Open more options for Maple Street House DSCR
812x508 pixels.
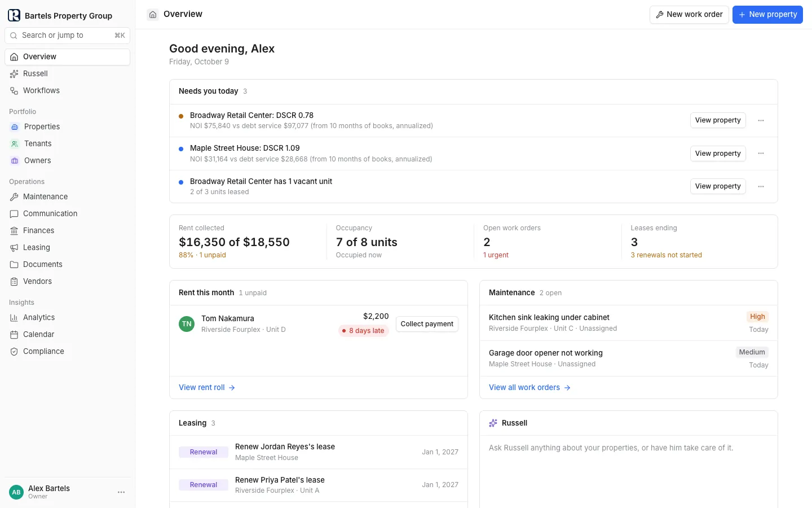click(761, 154)
